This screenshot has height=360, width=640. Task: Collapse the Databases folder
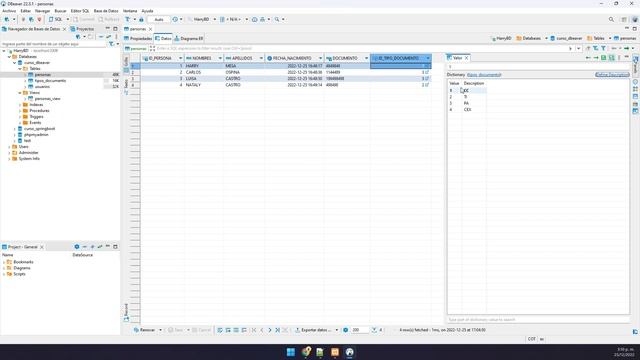point(9,57)
